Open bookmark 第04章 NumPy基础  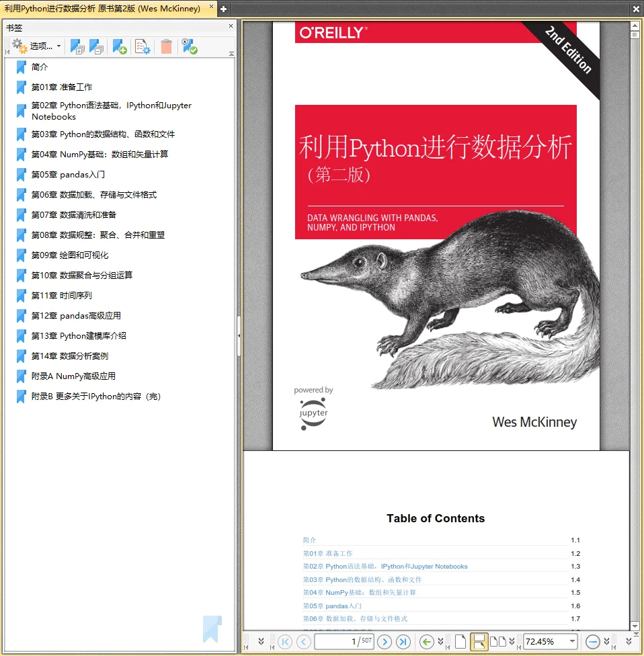click(99, 155)
